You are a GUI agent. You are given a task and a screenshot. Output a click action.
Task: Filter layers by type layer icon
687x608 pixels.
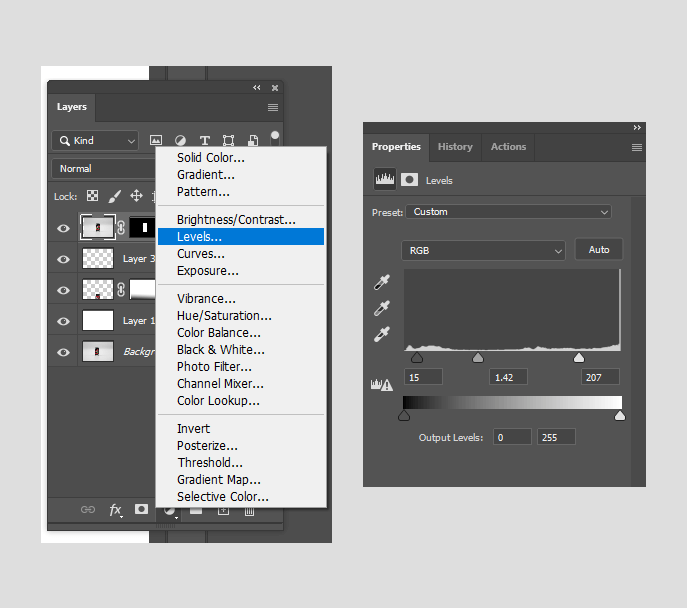(204, 140)
